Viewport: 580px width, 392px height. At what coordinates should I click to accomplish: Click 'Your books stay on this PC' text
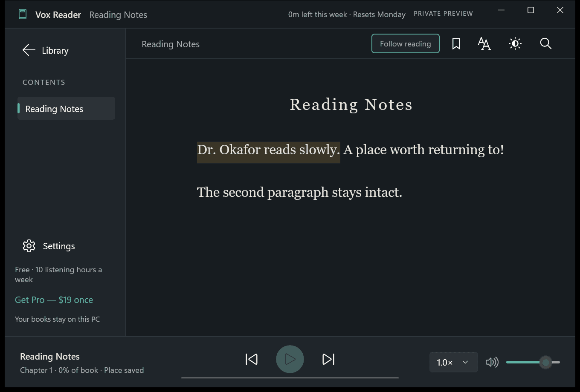(x=58, y=319)
